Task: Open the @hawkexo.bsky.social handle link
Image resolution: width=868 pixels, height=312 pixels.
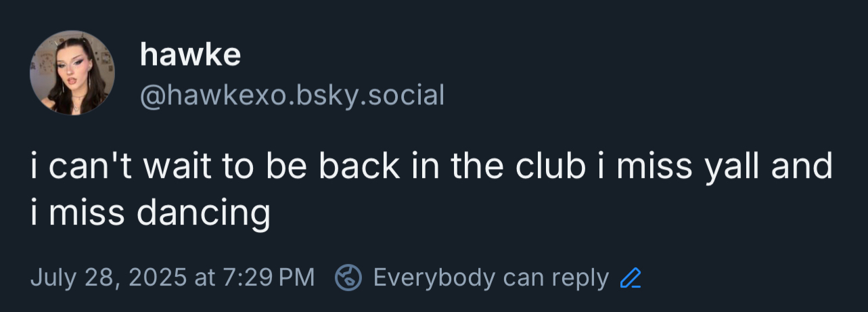Action: pos(292,95)
